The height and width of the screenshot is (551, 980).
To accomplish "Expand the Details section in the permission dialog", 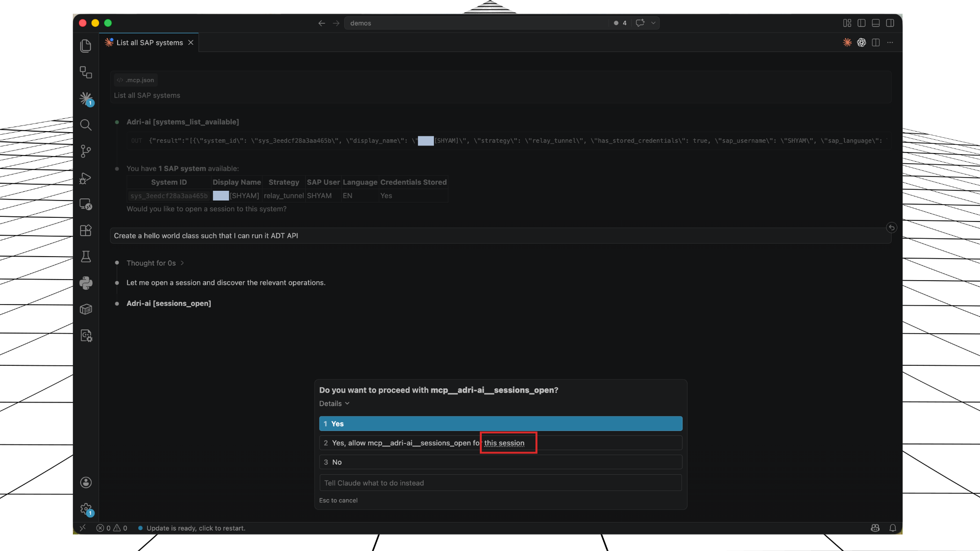I will pos(334,403).
